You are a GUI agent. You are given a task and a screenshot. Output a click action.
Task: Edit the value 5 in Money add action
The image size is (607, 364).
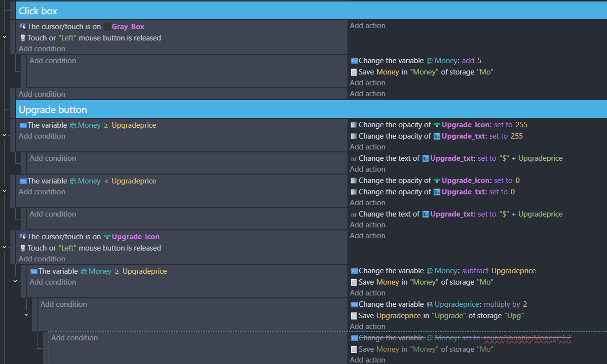(479, 61)
